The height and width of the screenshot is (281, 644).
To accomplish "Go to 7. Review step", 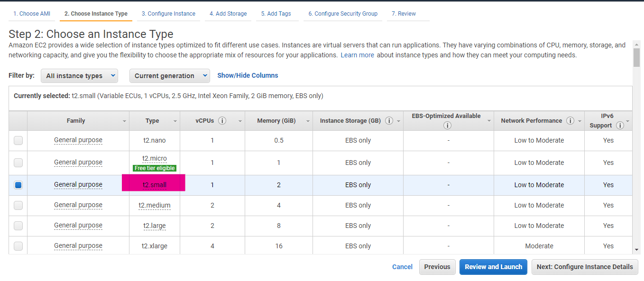I will 404,14.
